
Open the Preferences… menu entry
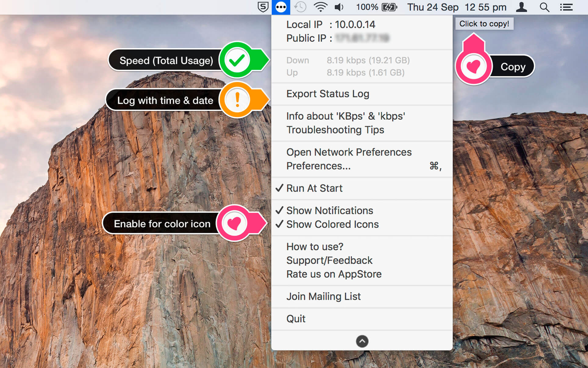(x=319, y=166)
